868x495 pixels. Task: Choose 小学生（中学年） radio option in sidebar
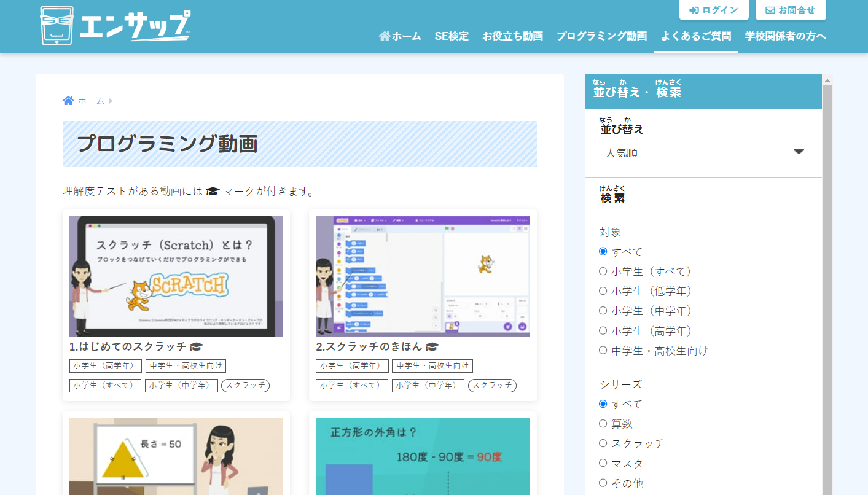603,311
